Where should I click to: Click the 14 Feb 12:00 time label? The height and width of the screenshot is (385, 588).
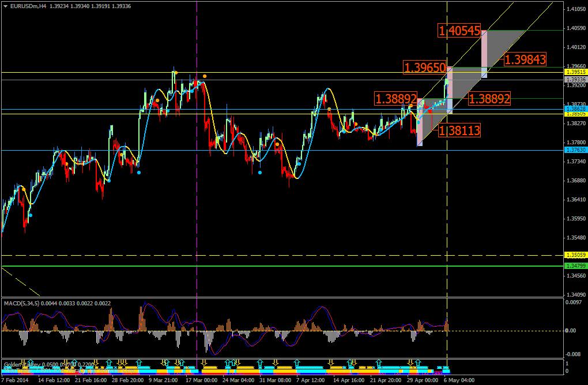pyautogui.click(x=54, y=380)
